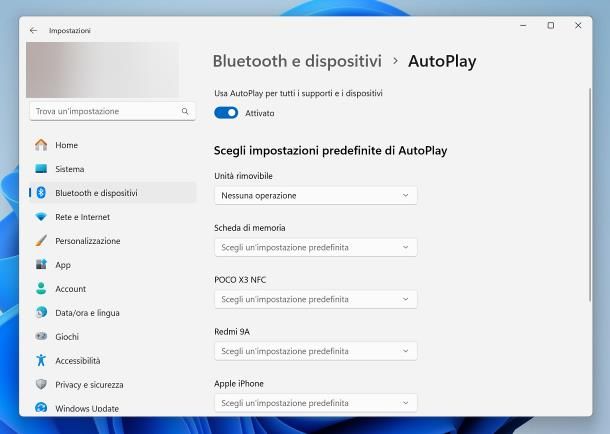Viewport: 610px width, 434px height.
Task: Open the Apple iPhone dropdown
Action: coord(316,403)
